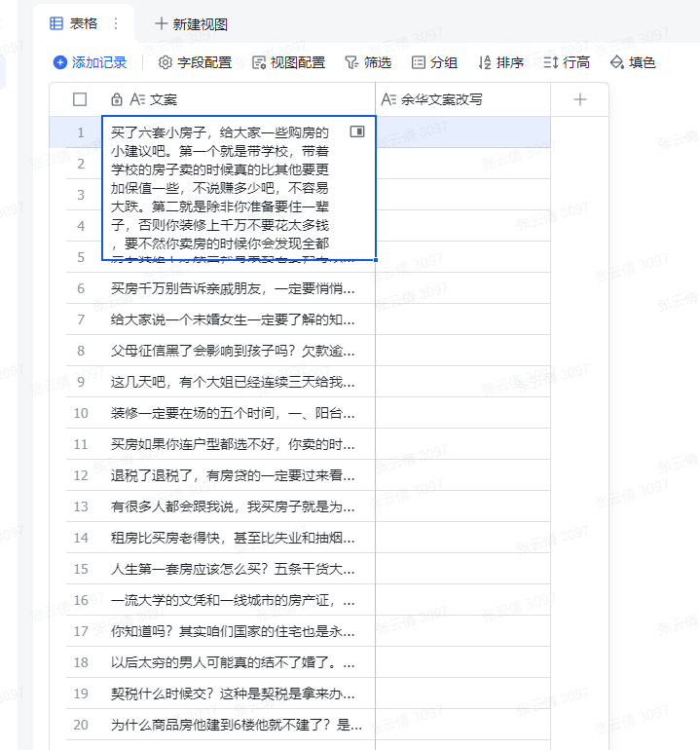
Task: Select the 文案 column header
Action: point(239,99)
